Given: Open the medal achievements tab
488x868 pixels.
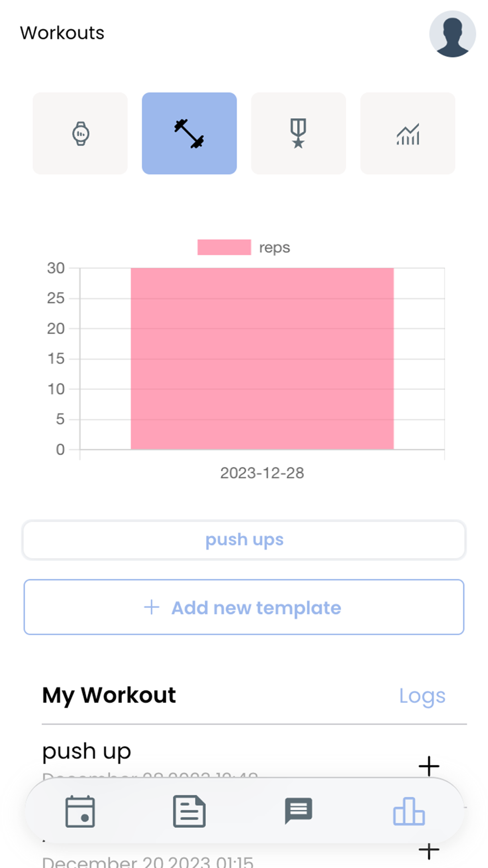Looking at the screenshot, I should (x=298, y=133).
